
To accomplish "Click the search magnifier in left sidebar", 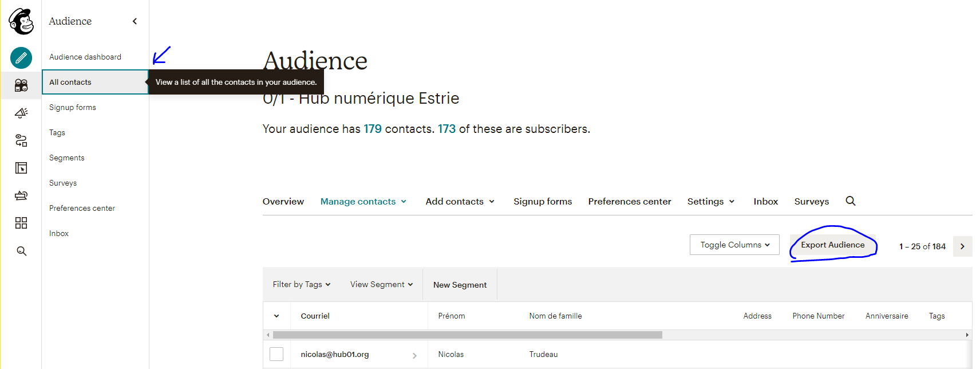I will tap(22, 251).
